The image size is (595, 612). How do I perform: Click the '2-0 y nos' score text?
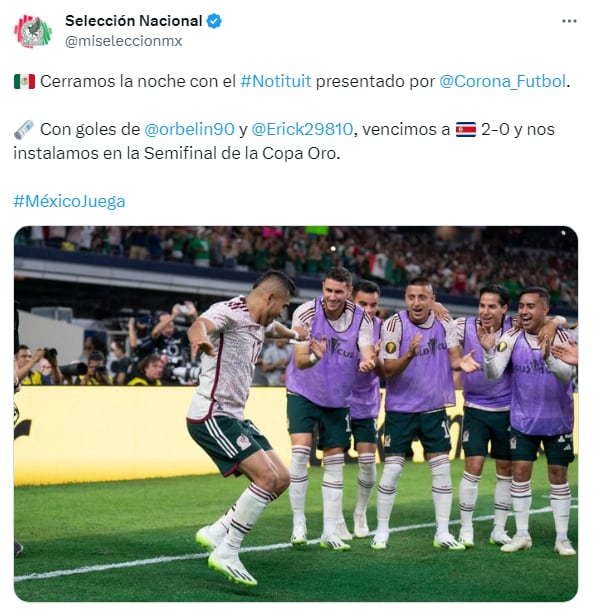(518, 130)
